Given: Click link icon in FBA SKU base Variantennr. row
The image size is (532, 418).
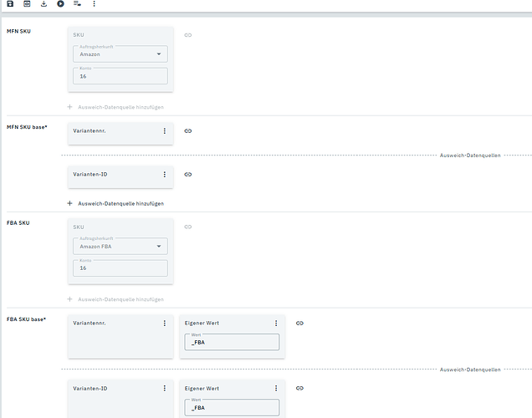Looking at the screenshot, I should (x=299, y=323).
